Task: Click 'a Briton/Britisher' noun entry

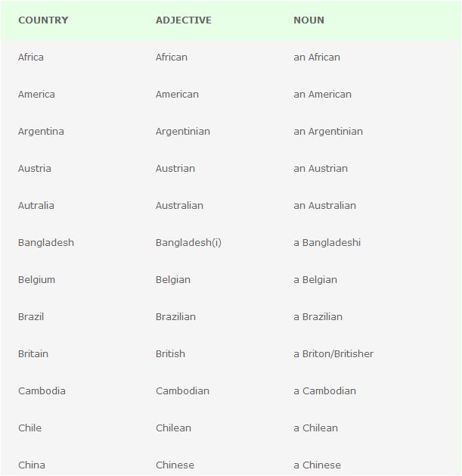Action: point(333,354)
